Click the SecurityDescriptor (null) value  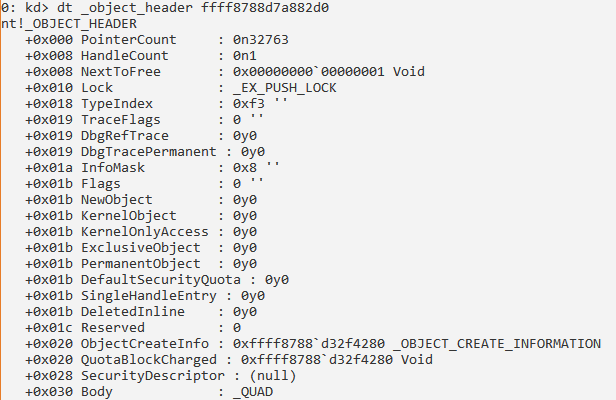point(273,376)
